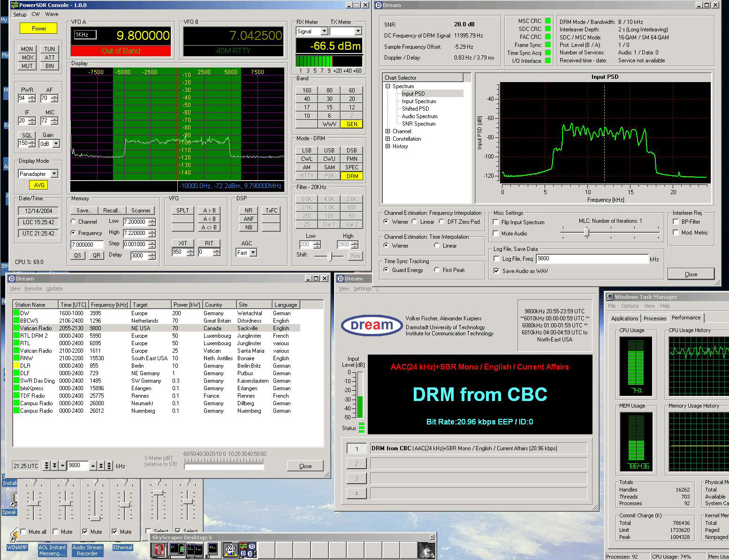Check the Mute all box in volume mixer
This screenshot has width=729, height=560.
point(23,532)
